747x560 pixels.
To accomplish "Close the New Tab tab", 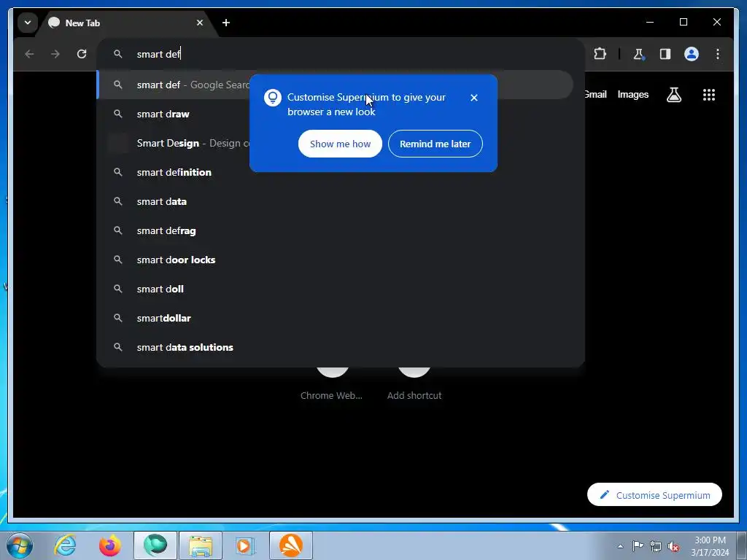I will pyautogui.click(x=200, y=23).
